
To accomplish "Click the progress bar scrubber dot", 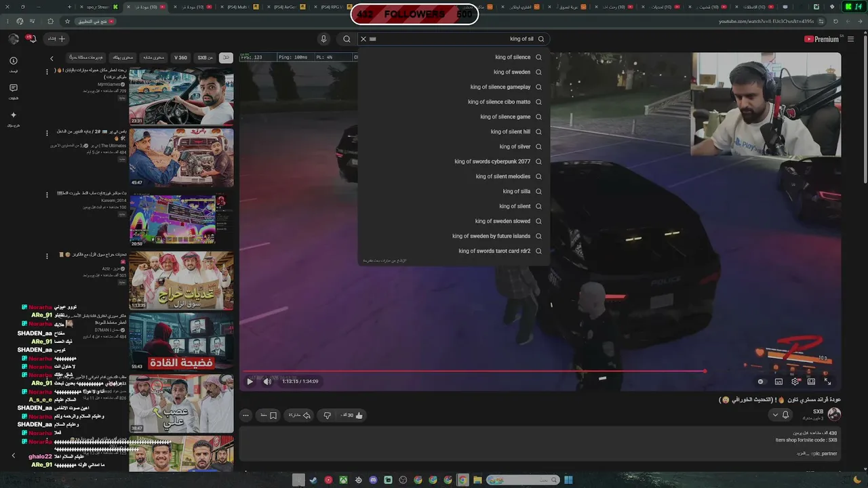I will point(705,371).
